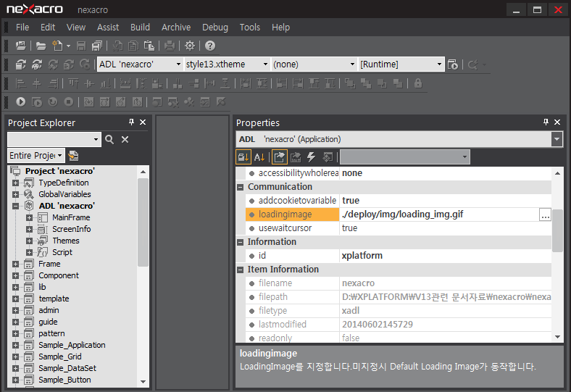The height and width of the screenshot is (392, 571).
Task: Click the Print toolbar icon
Action: [x=170, y=46]
